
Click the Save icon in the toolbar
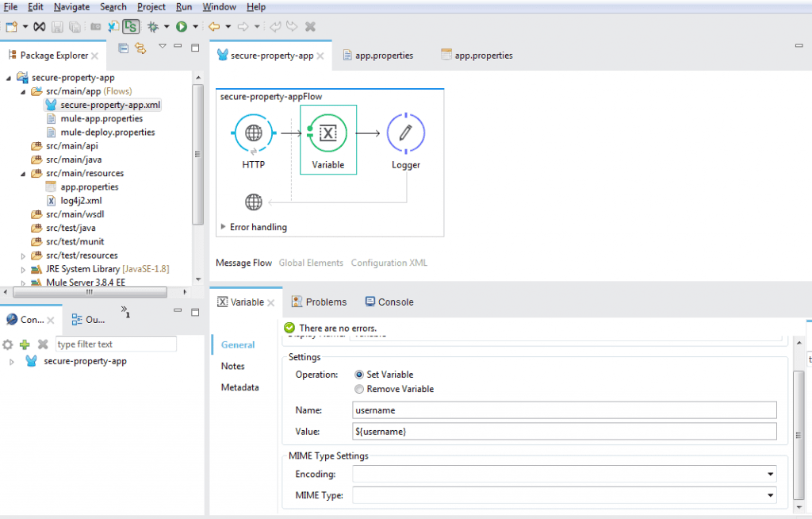tap(56, 26)
